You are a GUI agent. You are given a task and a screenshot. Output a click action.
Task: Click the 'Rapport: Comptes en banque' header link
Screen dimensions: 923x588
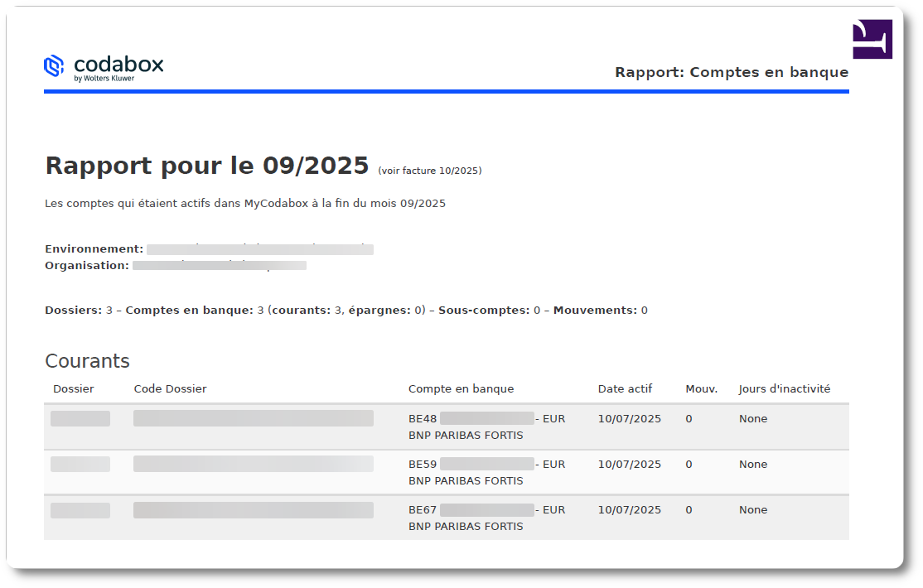coord(732,72)
